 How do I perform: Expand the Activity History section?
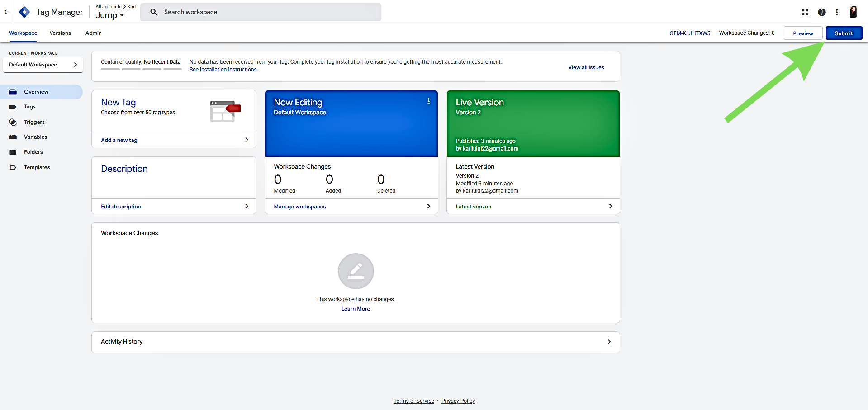point(609,342)
